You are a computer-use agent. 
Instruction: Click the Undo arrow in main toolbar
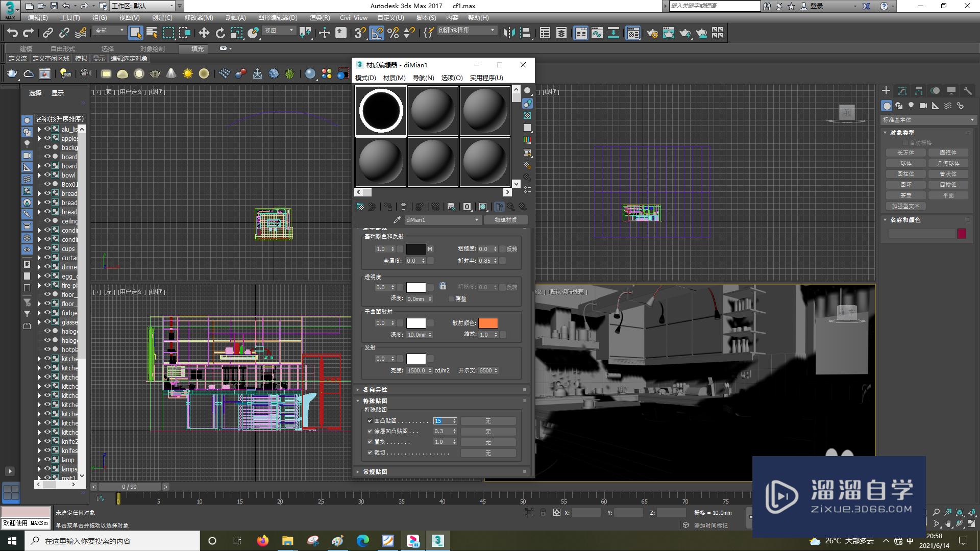click(x=12, y=33)
